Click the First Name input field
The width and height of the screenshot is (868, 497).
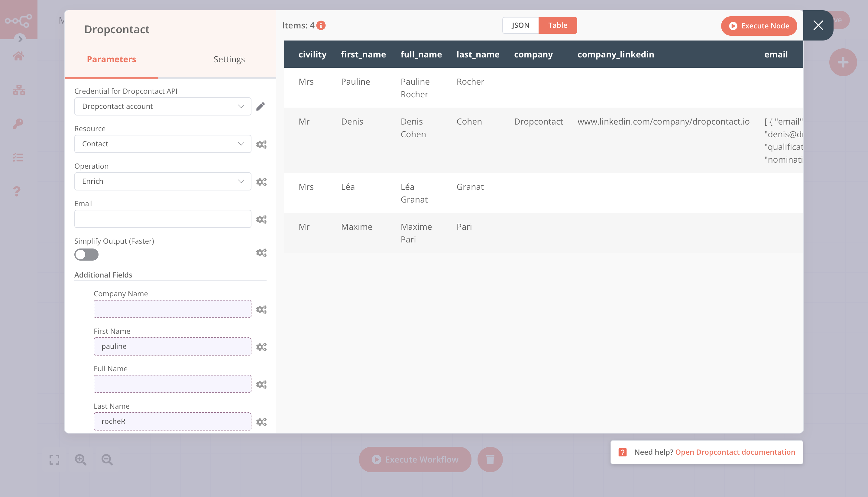coord(172,346)
